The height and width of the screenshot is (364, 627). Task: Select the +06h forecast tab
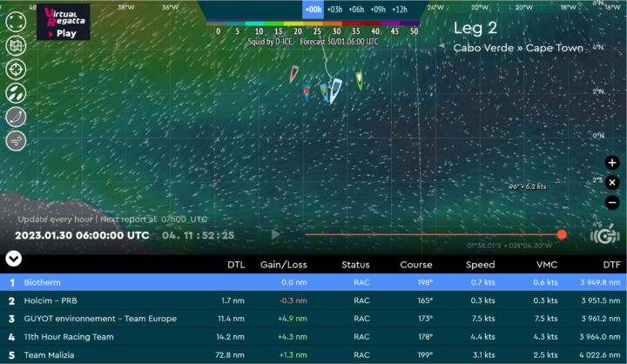click(x=356, y=10)
